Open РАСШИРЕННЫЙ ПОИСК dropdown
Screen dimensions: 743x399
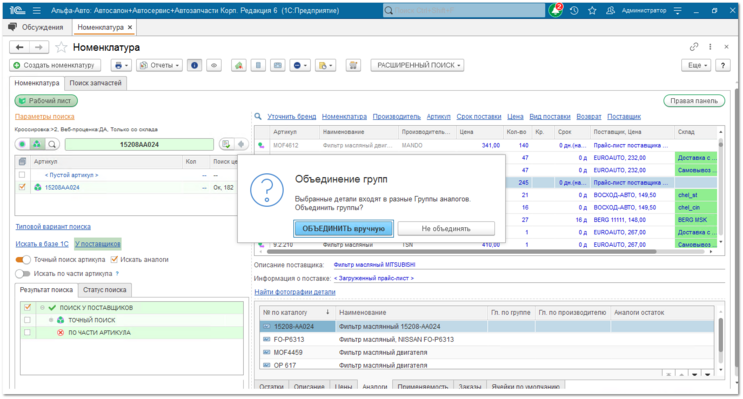click(x=417, y=65)
